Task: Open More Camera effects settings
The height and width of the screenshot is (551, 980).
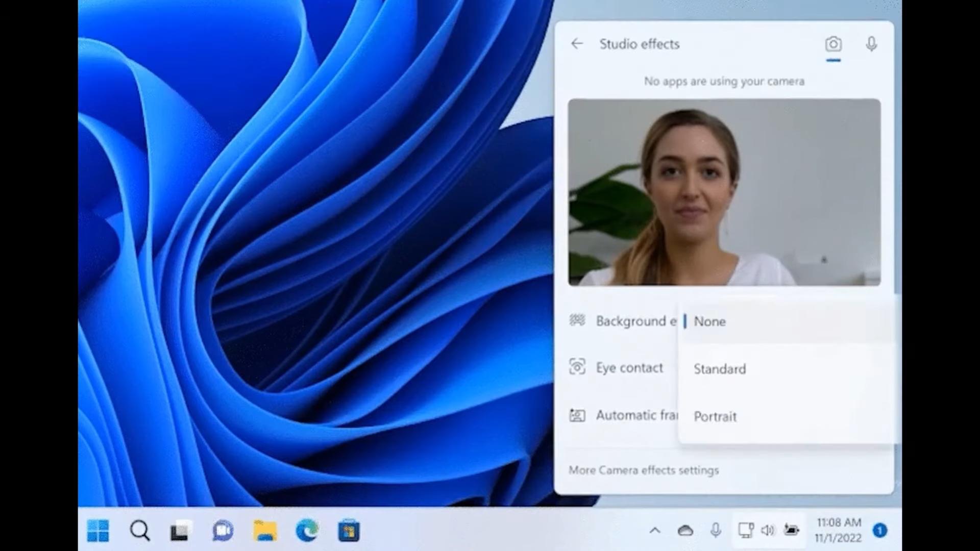Action: coord(644,470)
